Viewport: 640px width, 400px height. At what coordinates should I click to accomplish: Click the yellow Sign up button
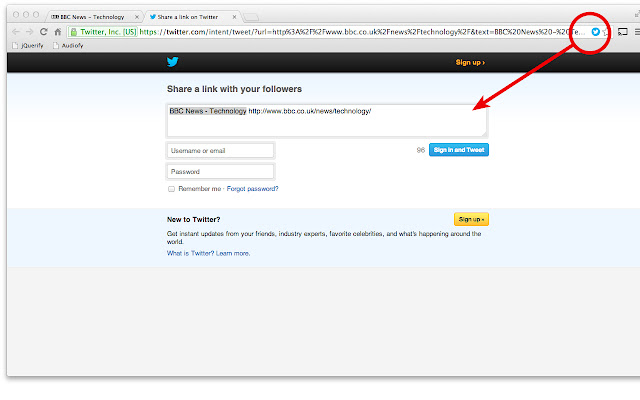pos(471,219)
